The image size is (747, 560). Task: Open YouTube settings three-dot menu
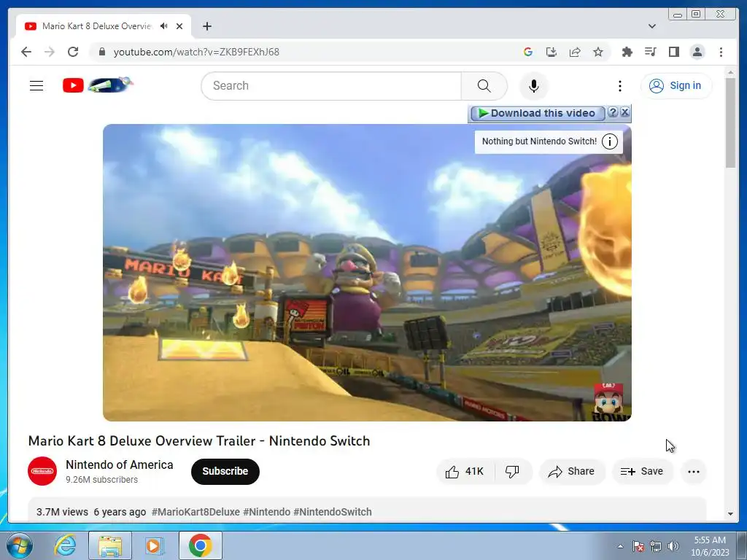click(x=620, y=86)
